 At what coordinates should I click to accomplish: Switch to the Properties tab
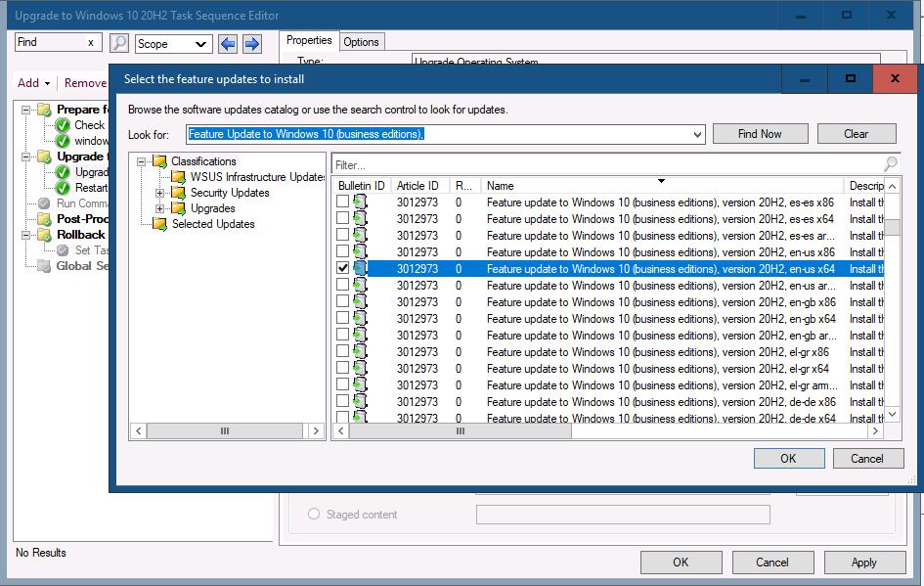(309, 41)
